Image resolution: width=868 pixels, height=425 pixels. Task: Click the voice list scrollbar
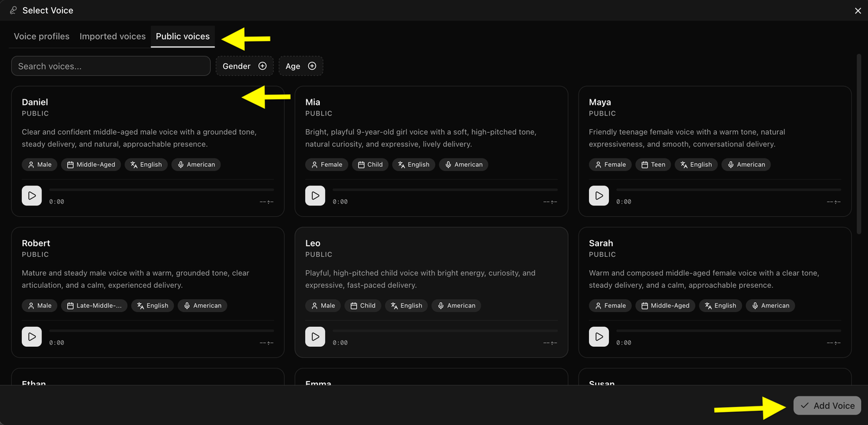click(859, 144)
